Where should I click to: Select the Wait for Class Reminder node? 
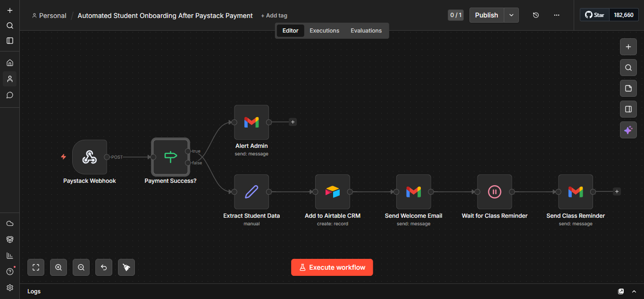click(494, 192)
